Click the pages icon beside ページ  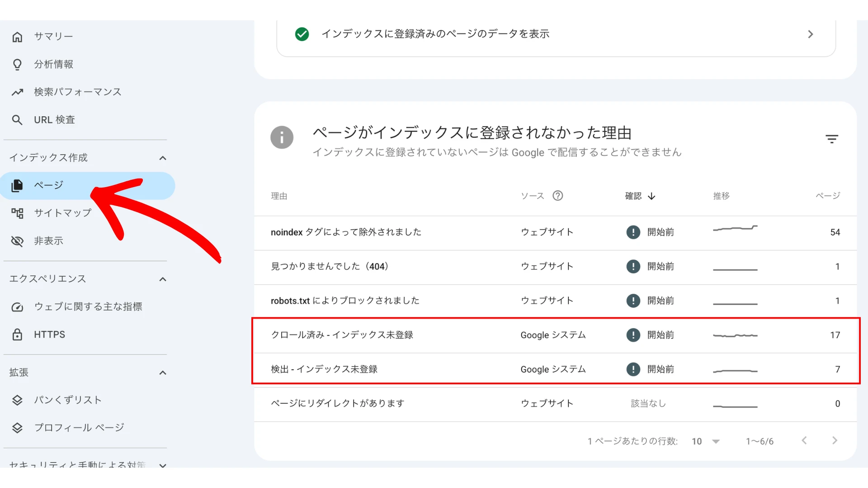17,186
